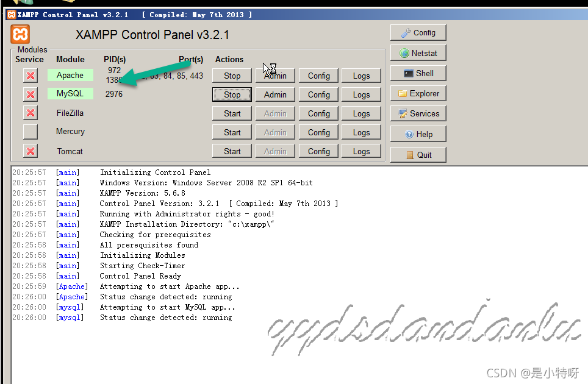View the Mercury Logs

(x=361, y=132)
